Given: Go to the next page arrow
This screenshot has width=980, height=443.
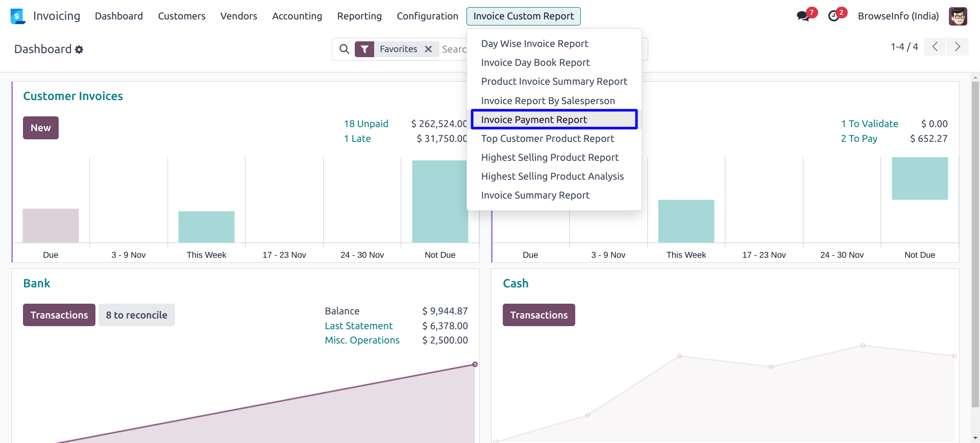Looking at the screenshot, I should (958, 47).
